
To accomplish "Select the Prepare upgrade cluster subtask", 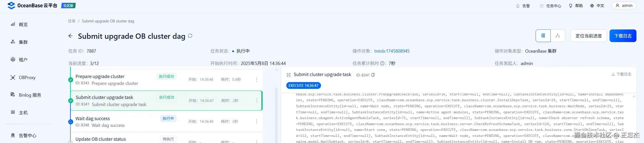I will point(166,80).
